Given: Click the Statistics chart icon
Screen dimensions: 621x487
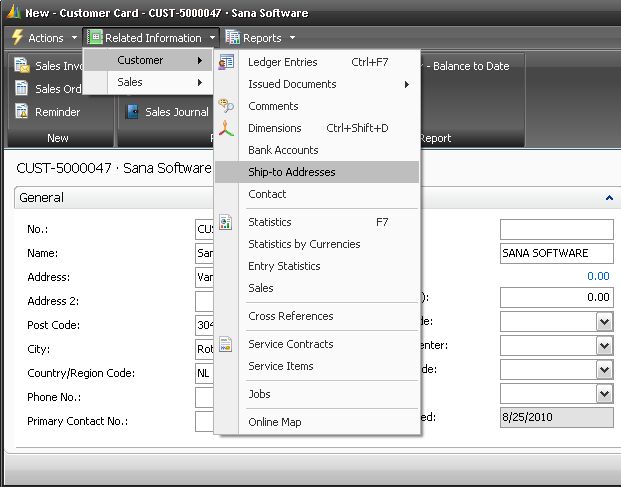Looking at the screenshot, I should pyautogui.click(x=226, y=222).
